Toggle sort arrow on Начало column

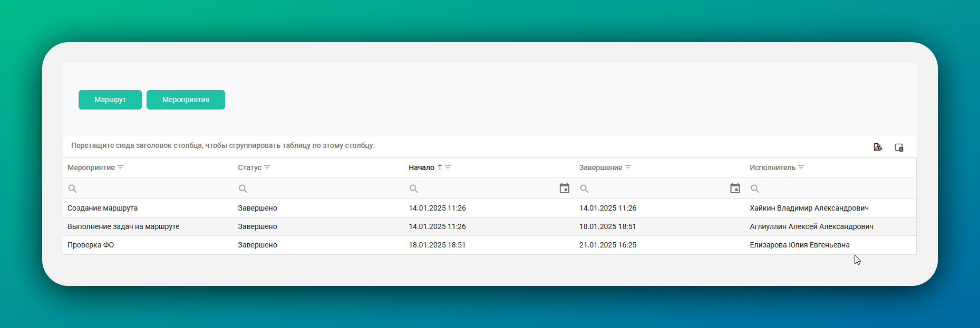click(440, 167)
